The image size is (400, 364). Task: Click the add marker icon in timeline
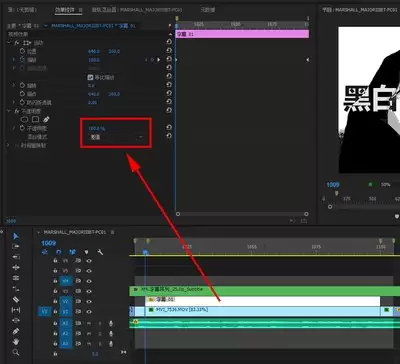tap(86, 252)
